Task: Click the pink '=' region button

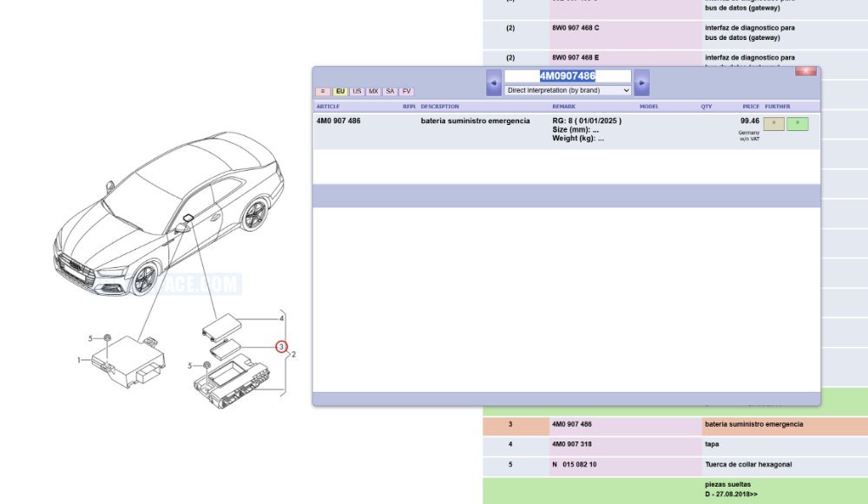Action: (x=323, y=91)
